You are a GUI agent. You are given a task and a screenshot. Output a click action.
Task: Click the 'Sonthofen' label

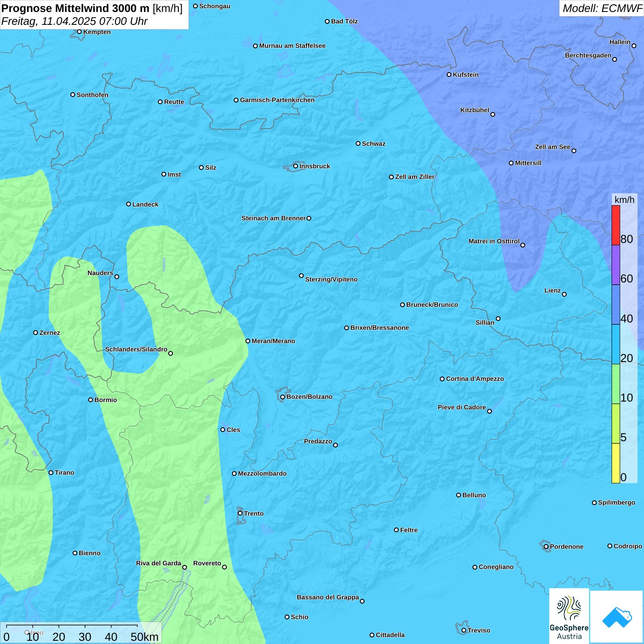[92, 95]
